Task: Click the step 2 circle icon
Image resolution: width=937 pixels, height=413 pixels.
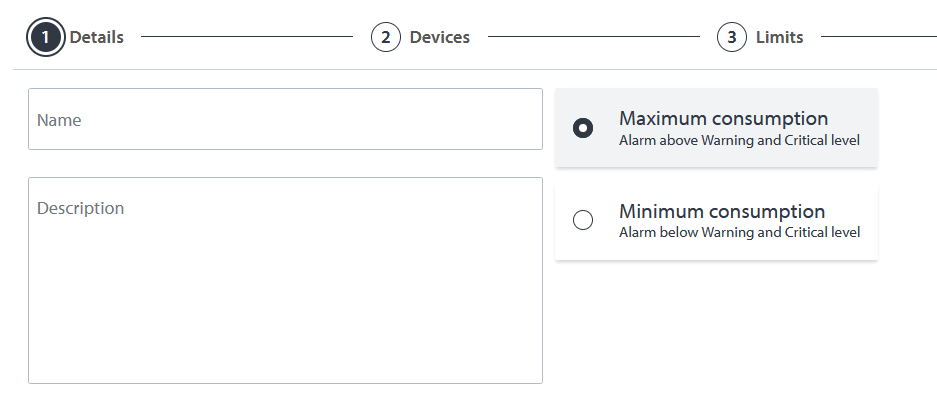Action: (x=386, y=38)
